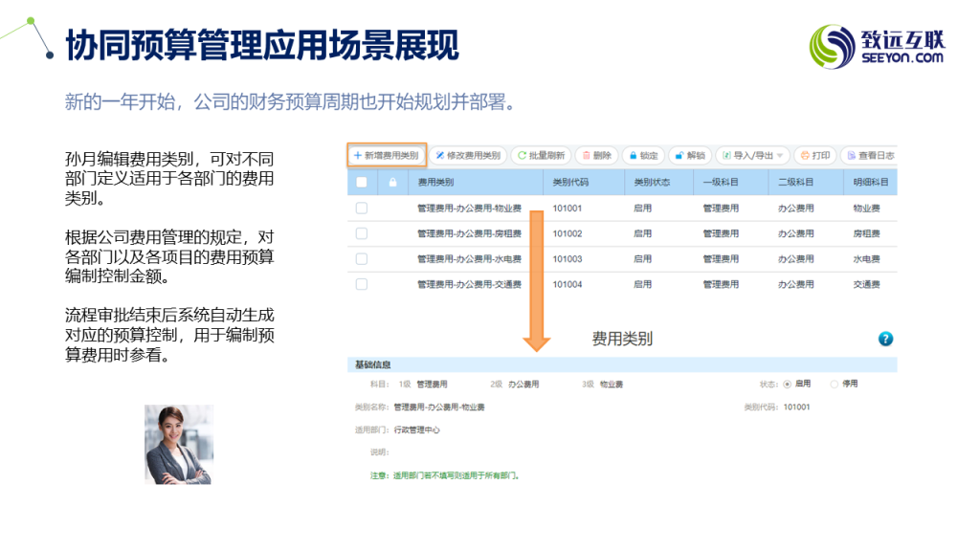This screenshot has width=980, height=551.
Task: Select the checkbox for code 101003 row
Action: (x=362, y=258)
